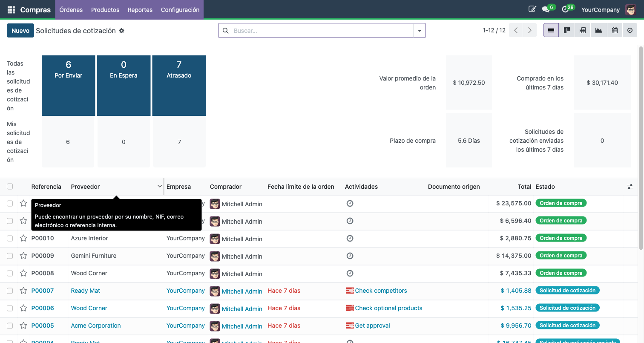This screenshot has height=343, width=644.
Task: Switch to pivot table view
Action: tap(583, 30)
